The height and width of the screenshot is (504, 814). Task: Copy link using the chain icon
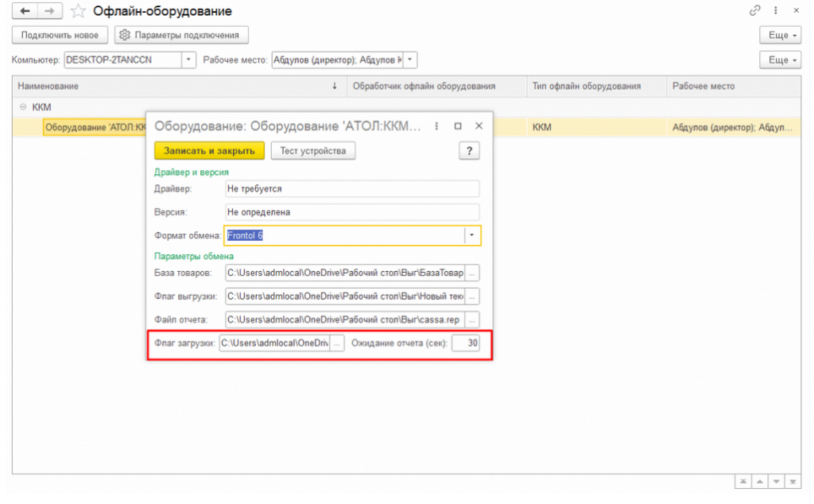point(755,10)
